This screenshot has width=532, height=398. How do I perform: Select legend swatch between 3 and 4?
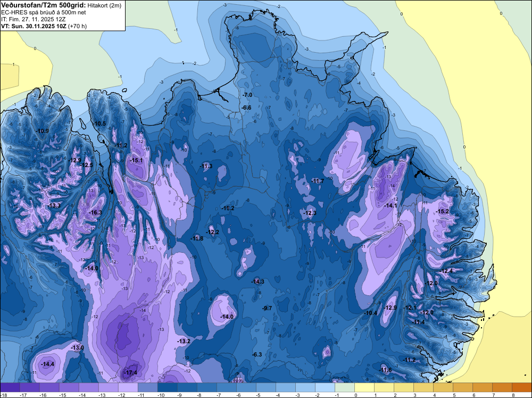point(423,387)
